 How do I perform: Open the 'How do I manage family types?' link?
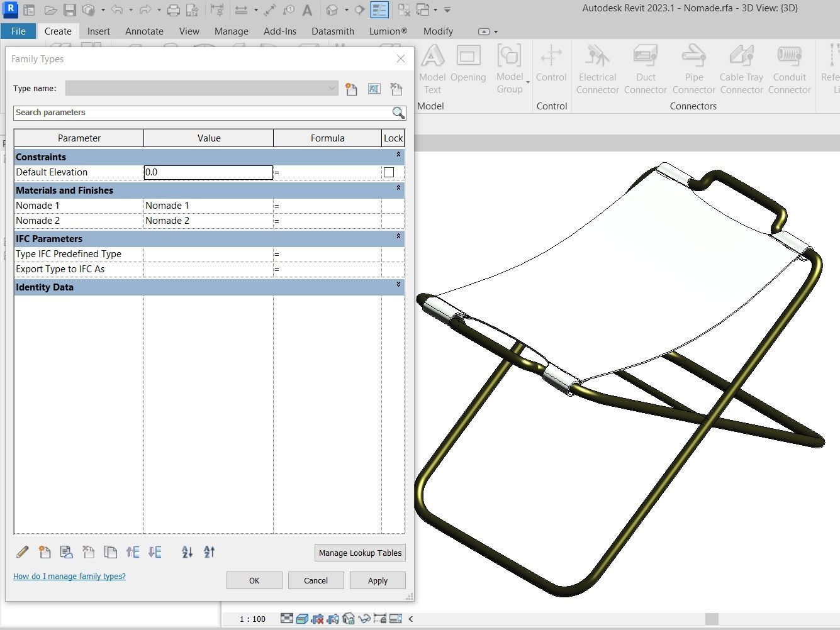pos(69,576)
